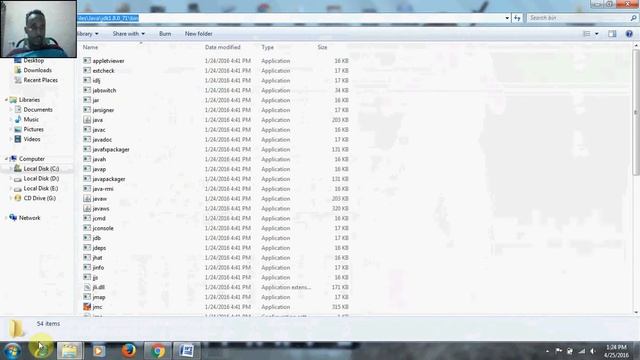Select the jli.dll file icon
This screenshot has width=640, height=360.
pyautogui.click(x=87, y=287)
